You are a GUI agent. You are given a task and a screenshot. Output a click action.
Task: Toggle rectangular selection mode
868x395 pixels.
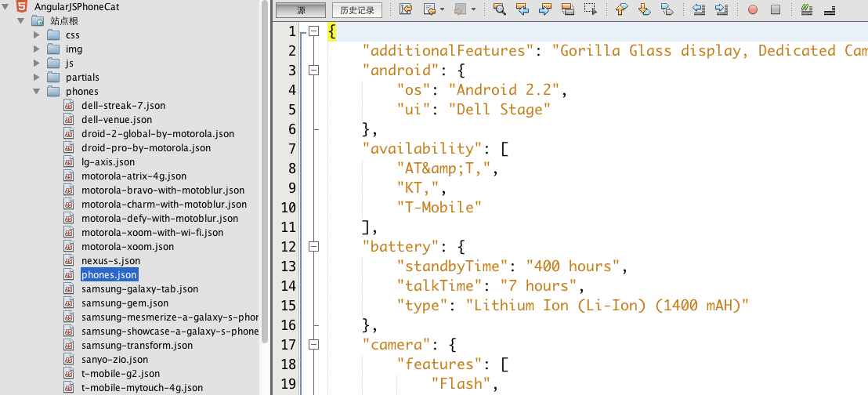[x=591, y=9]
